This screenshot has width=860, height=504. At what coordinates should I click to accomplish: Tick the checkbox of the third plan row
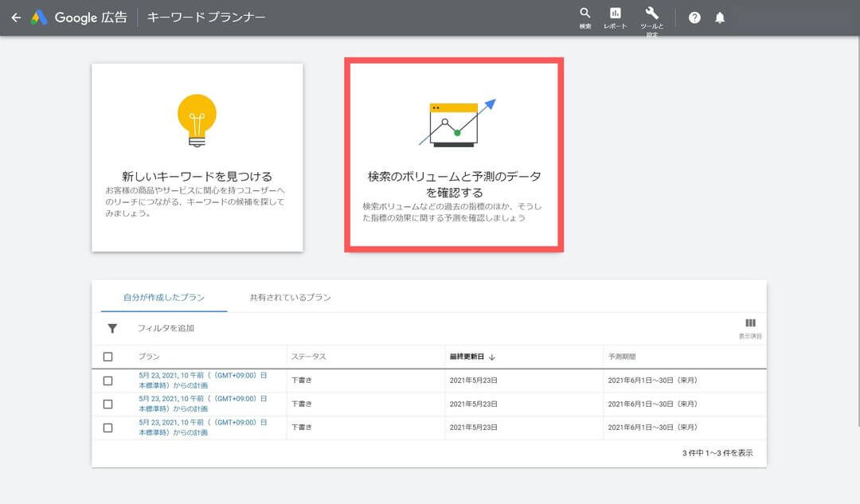coord(108,428)
